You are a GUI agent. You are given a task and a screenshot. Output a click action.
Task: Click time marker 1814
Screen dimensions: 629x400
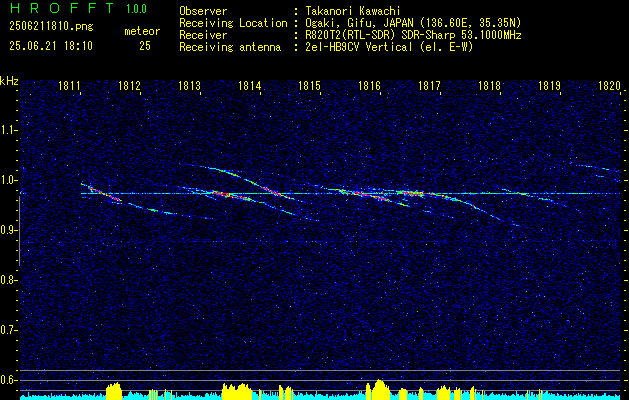[250, 86]
